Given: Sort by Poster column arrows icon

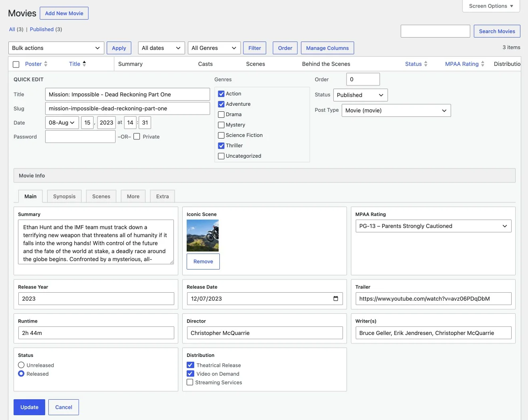Looking at the screenshot, I should coord(46,64).
